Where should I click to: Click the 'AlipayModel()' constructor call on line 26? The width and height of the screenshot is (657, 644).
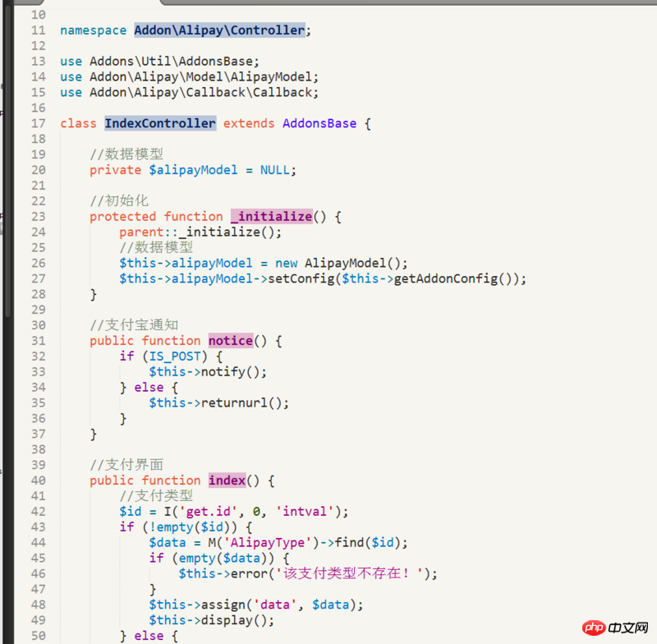352,263
